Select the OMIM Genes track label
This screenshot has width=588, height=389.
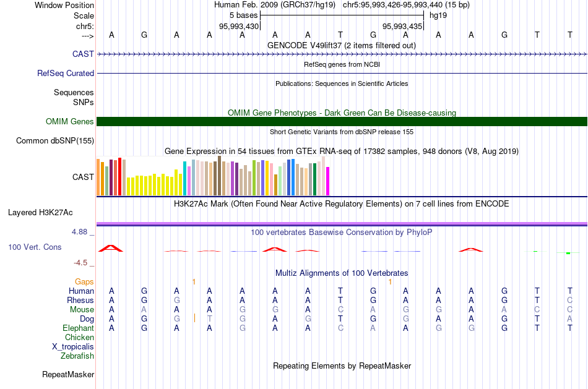(x=69, y=121)
